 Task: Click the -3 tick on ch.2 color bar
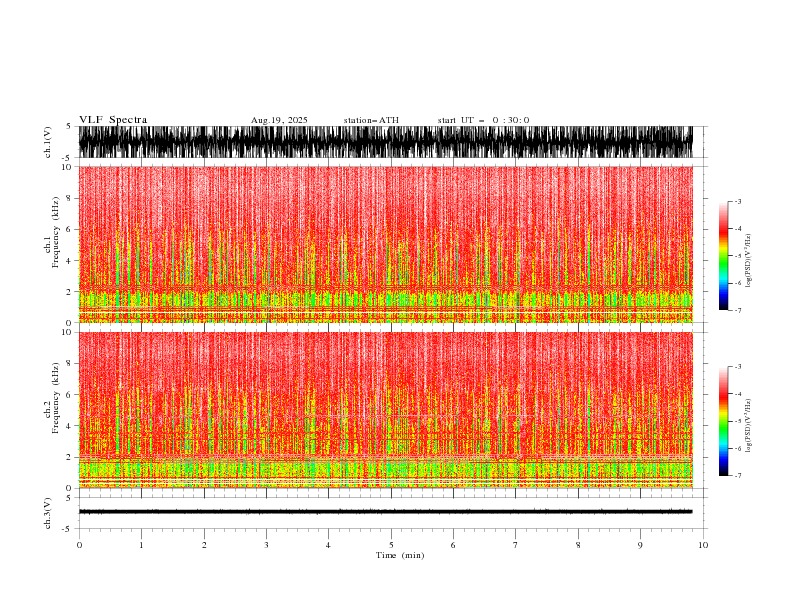[x=737, y=367]
